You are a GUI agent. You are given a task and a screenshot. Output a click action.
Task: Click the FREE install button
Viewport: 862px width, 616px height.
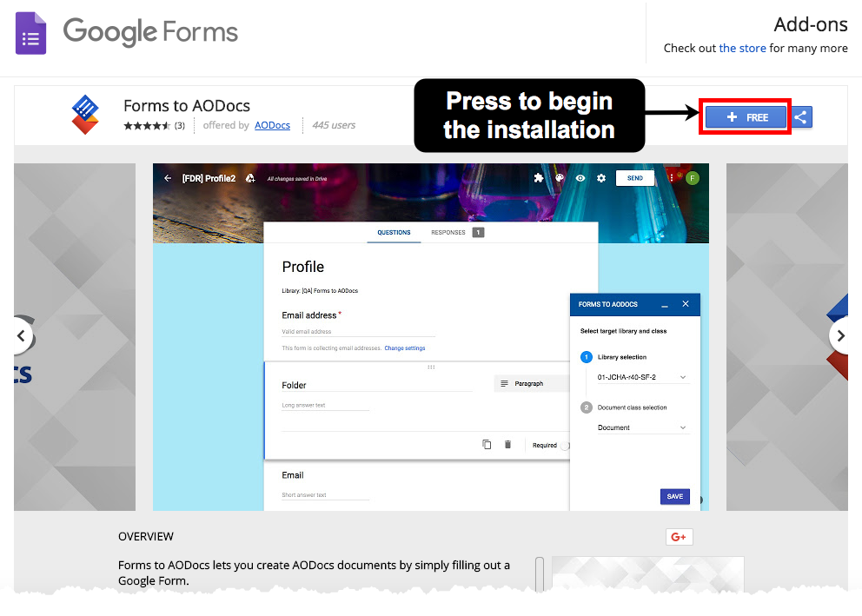click(x=746, y=117)
